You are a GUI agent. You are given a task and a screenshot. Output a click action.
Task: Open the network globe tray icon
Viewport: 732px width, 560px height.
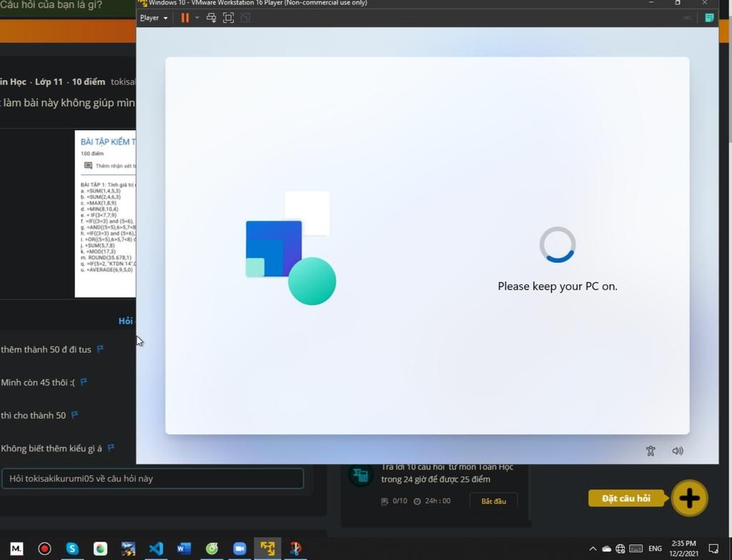(620, 549)
